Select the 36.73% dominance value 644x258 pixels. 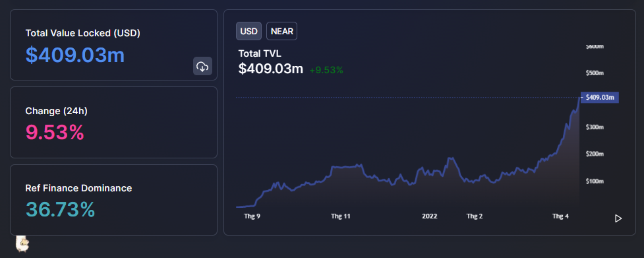[x=61, y=209]
